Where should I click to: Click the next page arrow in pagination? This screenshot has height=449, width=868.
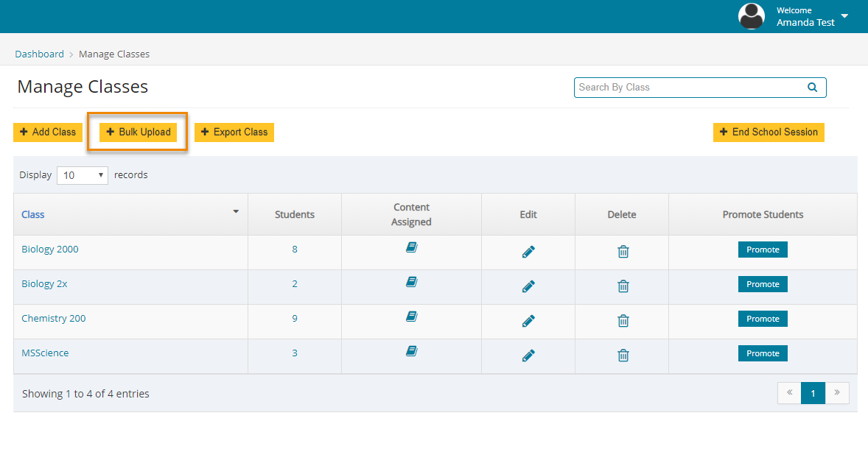tap(836, 393)
